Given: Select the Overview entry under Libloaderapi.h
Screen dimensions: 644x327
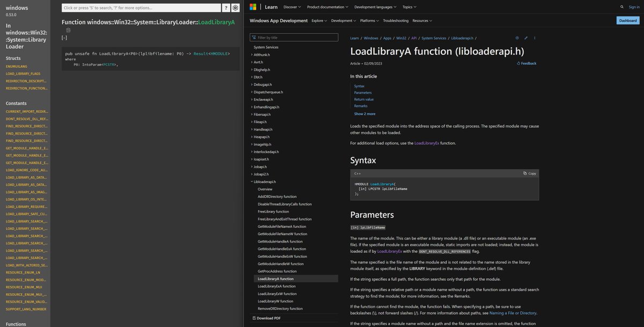Looking at the screenshot, I should (x=265, y=189).
